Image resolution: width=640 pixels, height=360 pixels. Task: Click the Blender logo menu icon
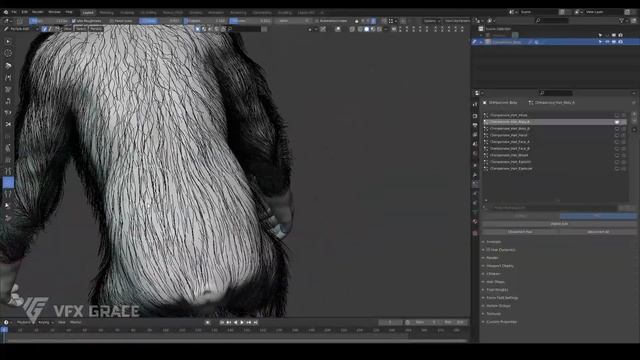6,12
